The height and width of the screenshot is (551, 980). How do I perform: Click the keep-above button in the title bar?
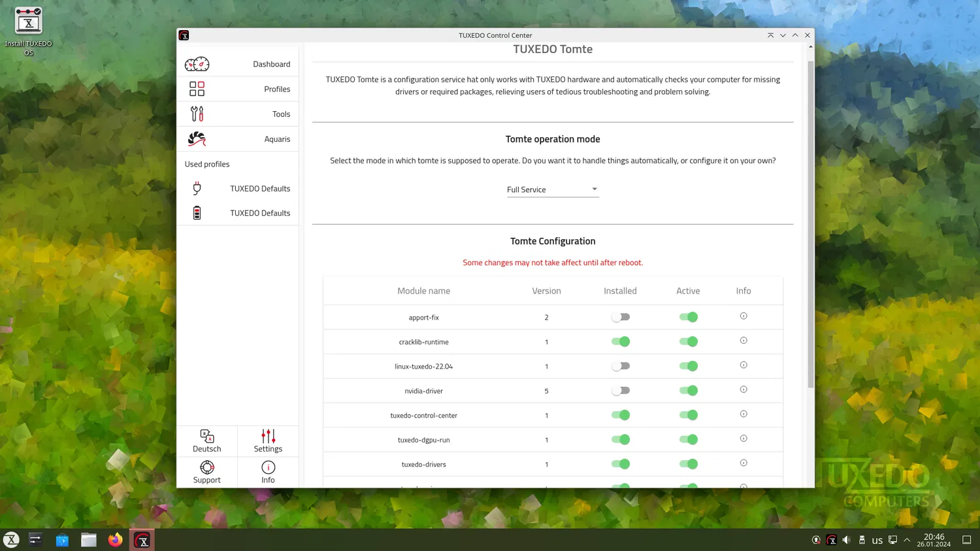pyautogui.click(x=770, y=35)
